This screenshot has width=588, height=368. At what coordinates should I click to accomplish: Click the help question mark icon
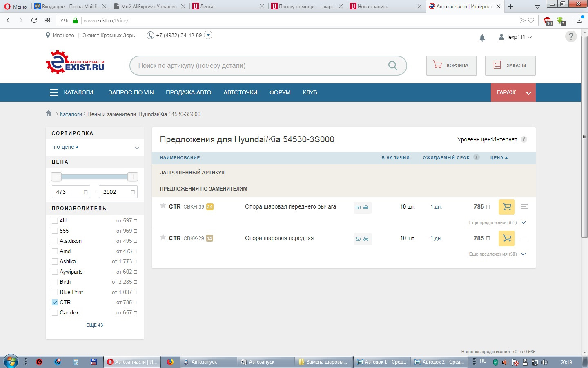pos(571,36)
